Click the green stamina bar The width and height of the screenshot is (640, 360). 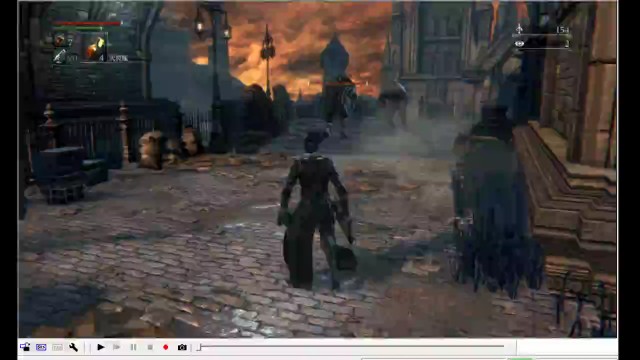(78, 29)
